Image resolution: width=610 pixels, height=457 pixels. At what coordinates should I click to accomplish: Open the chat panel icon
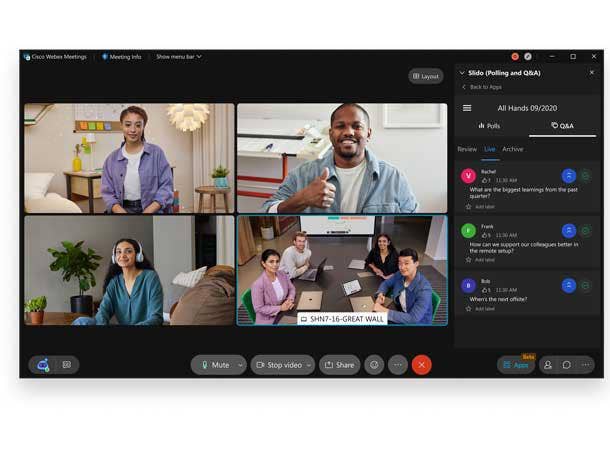tap(566, 365)
